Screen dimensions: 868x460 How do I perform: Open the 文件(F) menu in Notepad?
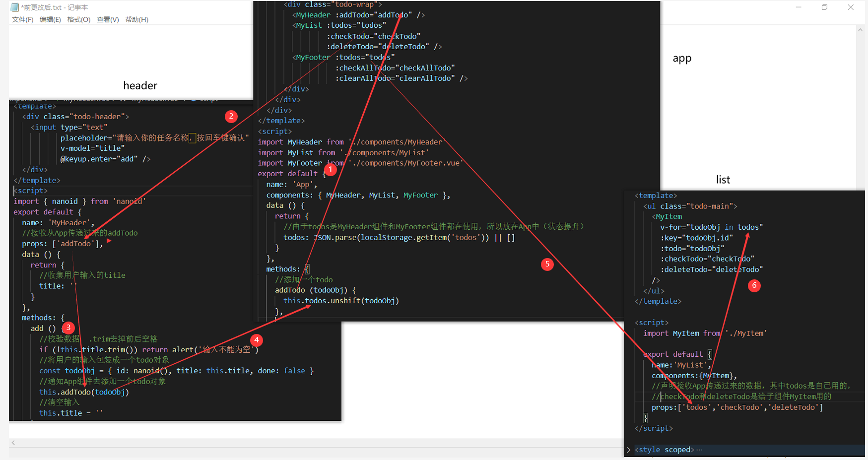tap(22, 20)
